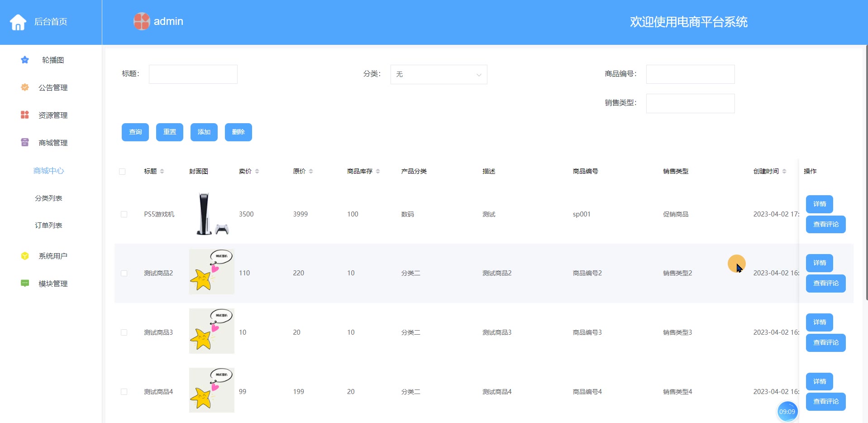Open 分类列表 submenu item
This screenshot has height=423, width=868.
point(48,198)
